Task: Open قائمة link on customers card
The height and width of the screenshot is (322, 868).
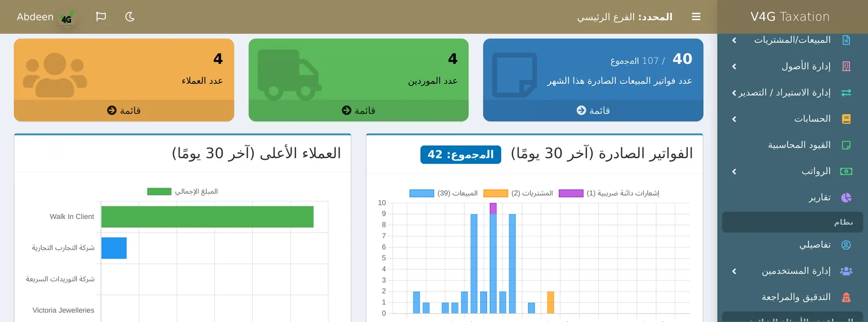Action: pyautogui.click(x=130, y=111)
